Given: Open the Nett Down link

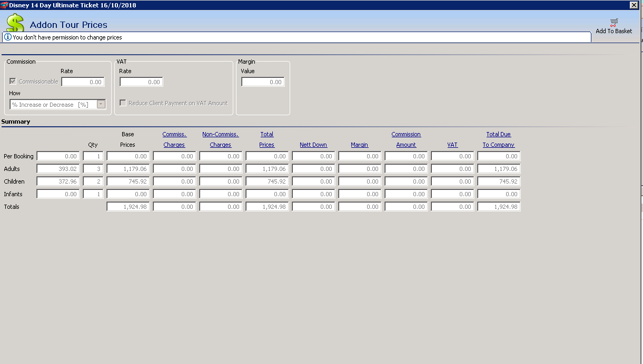Looking at the screenshot, I should (313, 145).
